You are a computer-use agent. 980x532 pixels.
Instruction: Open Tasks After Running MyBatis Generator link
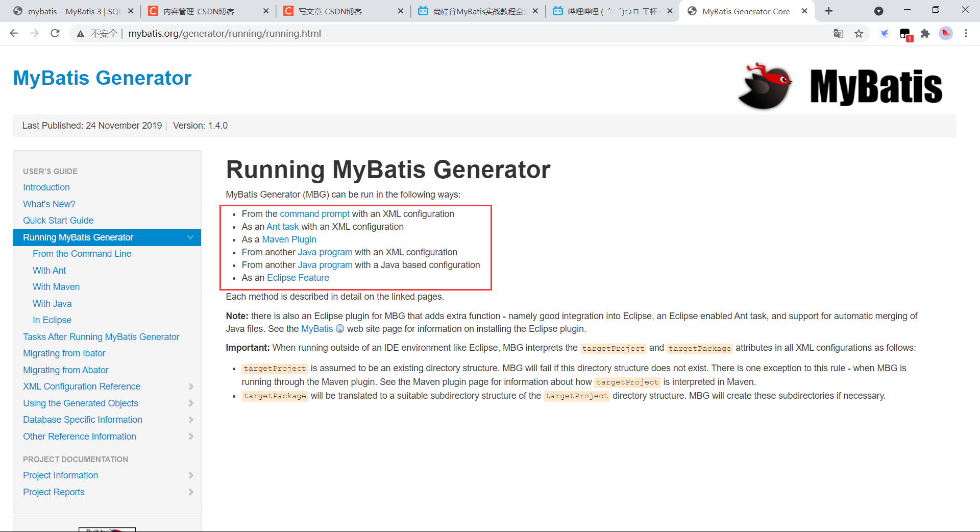click(x=101, y=337)
